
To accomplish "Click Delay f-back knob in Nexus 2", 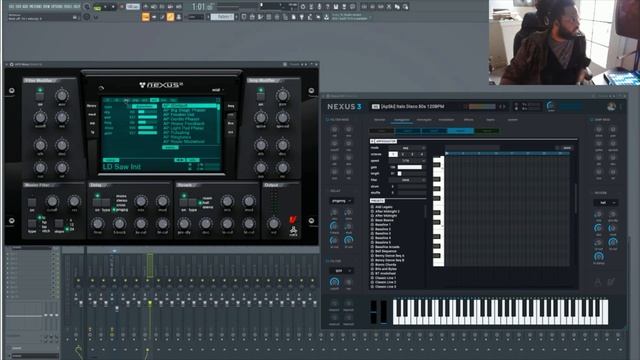I will point(119,223).
